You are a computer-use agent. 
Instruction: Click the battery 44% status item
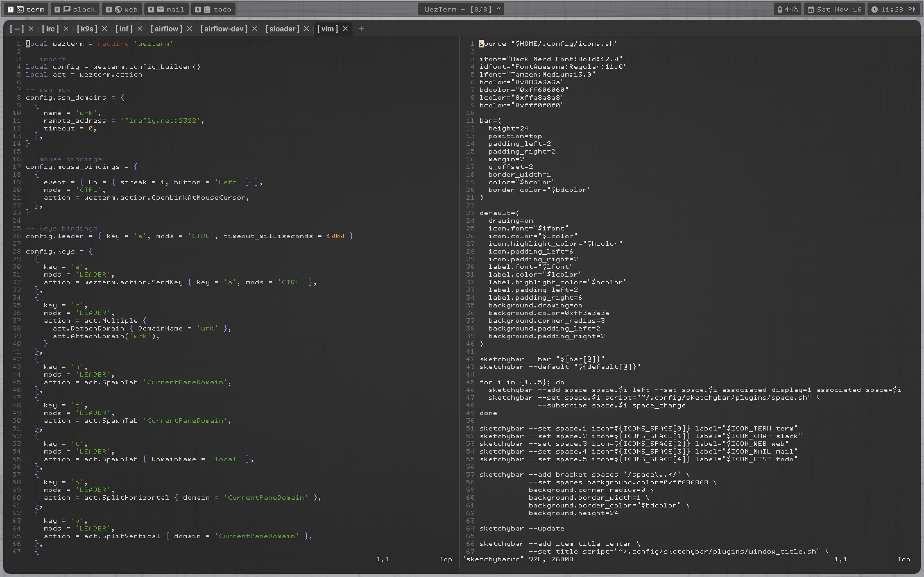(x=788, y=9)
